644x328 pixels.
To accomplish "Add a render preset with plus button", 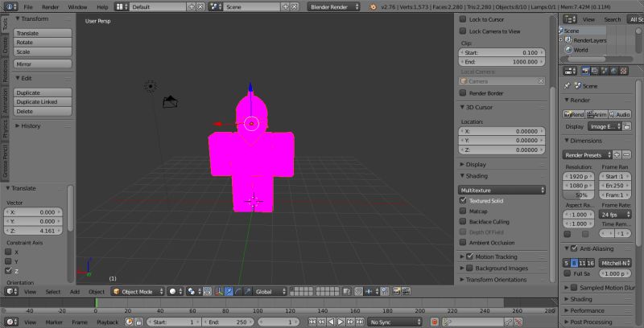I will tap(617, 155).
